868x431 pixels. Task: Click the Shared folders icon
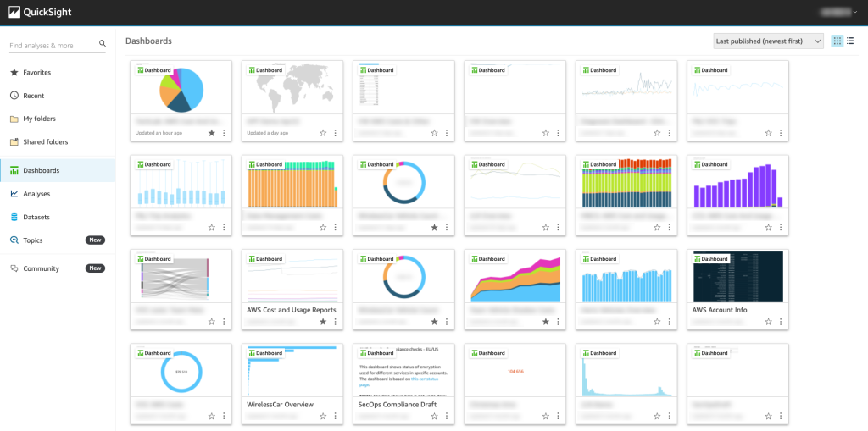pos(14,142)
